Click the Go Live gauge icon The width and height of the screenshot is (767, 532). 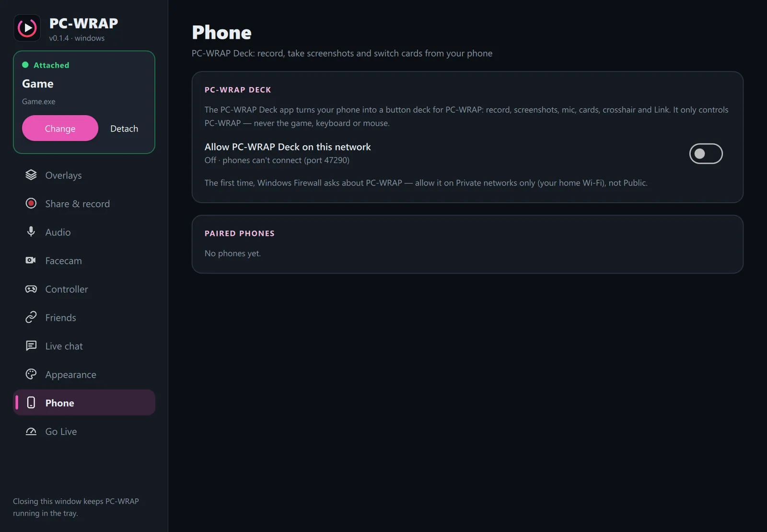click(31, 431)
